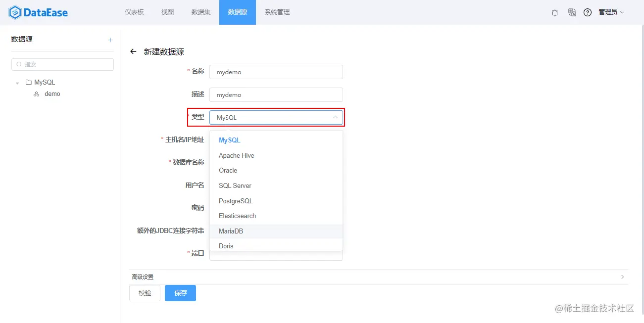Click the 数据库名称 label
Screen dimensions: 644x323
[188, 162]
